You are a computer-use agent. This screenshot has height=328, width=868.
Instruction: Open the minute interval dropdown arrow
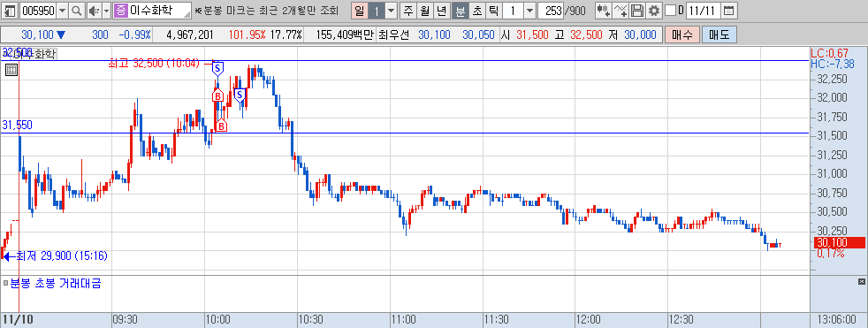[x=529, y=11]
